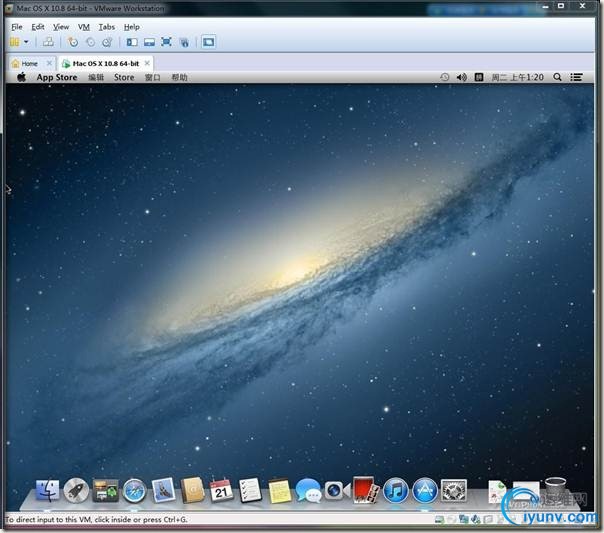The image size is (604, 533).
Task: Open App Store icon in Dock
Action: point(425,490)
